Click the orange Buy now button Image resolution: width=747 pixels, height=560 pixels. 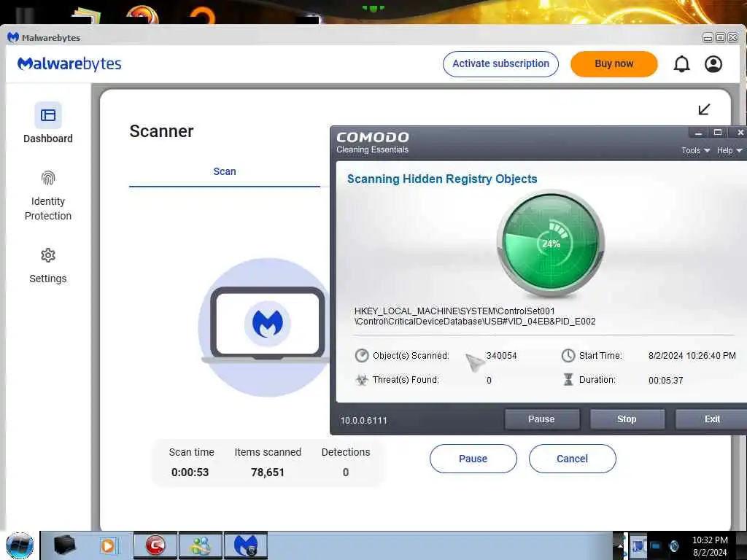[614, 64]
